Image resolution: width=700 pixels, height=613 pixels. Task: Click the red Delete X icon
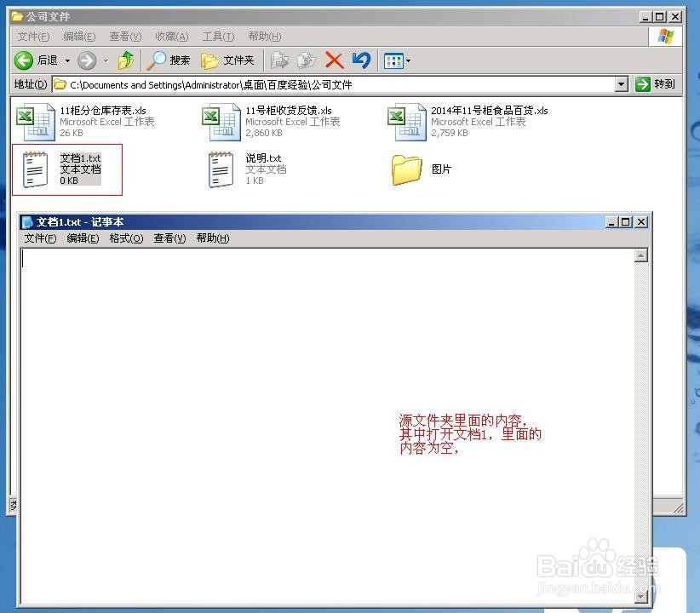click(334, 60)
